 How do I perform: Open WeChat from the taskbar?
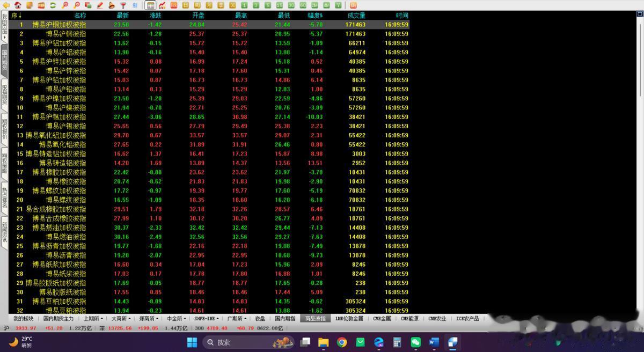point(415,342)
